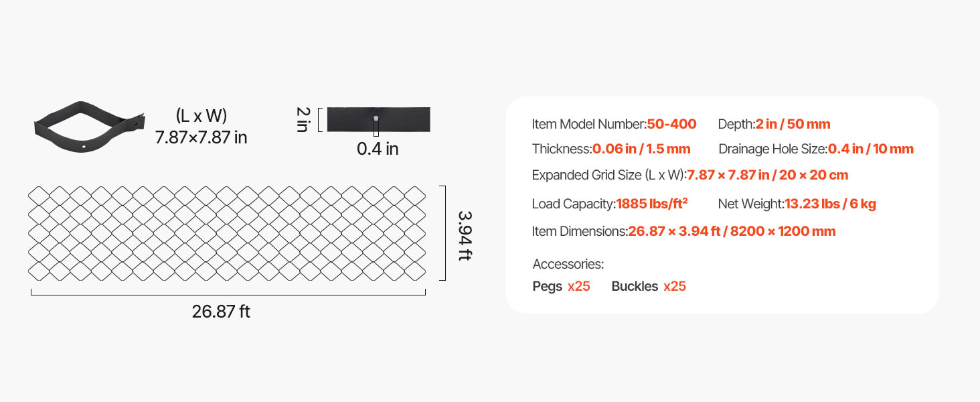Click the expanded diamond grid diagram

228,233
